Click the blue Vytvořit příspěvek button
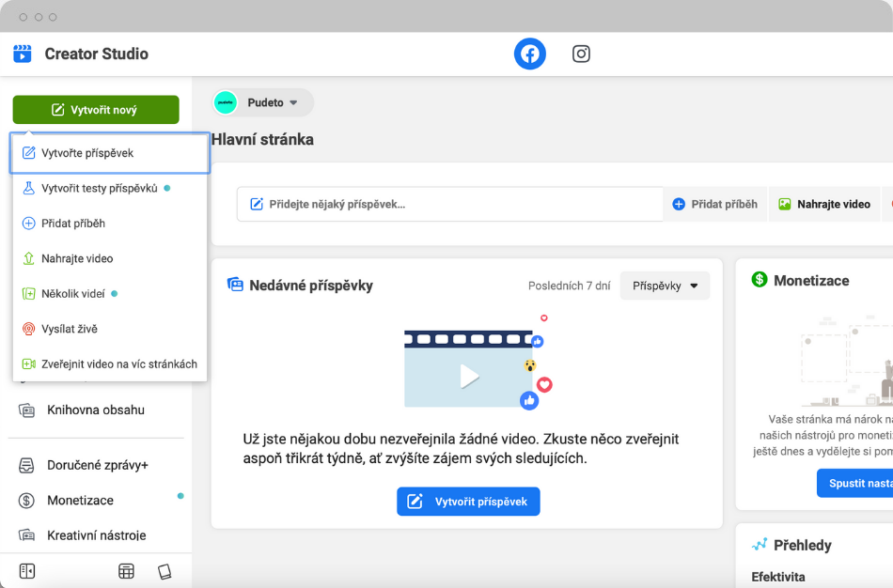893x588 pixels. (x=468, y=502)
